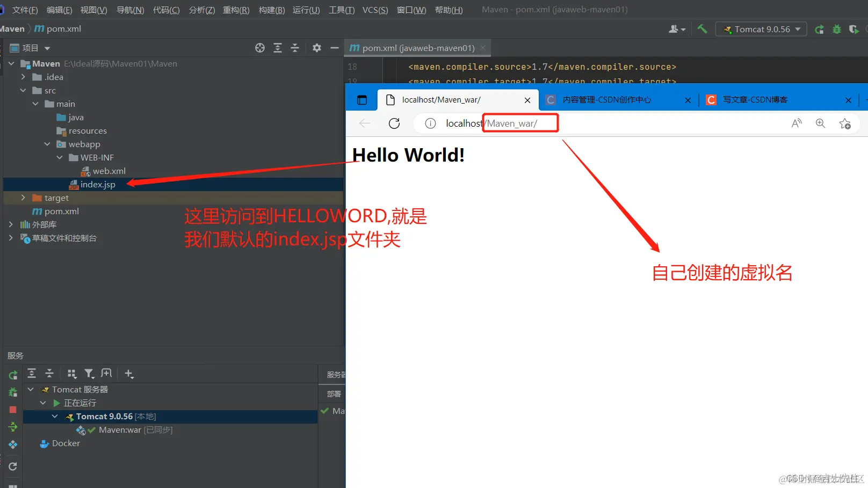Image resolution: width=868 pixels, height=488 pixels.
Task: Expand the 外部库 node
Action: click(11, 224)
